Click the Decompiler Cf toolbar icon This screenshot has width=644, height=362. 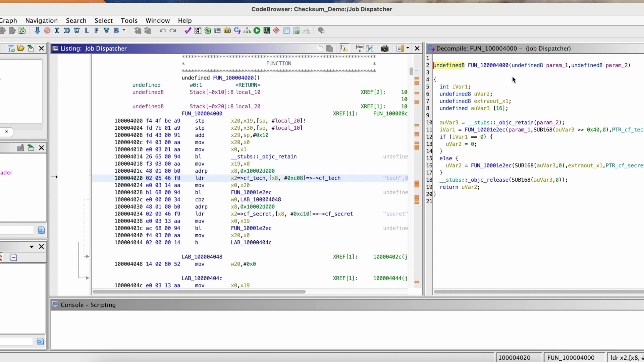(237, 31)
